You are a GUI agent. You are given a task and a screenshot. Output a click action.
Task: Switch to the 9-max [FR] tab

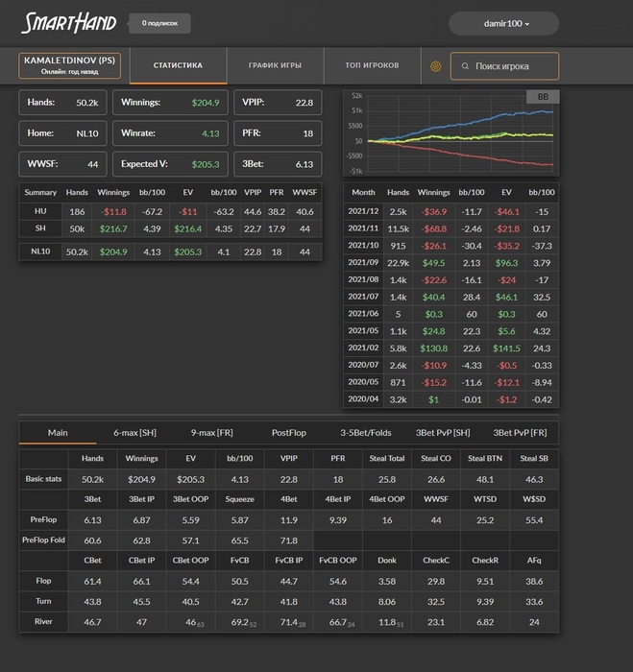pos(212,432)
